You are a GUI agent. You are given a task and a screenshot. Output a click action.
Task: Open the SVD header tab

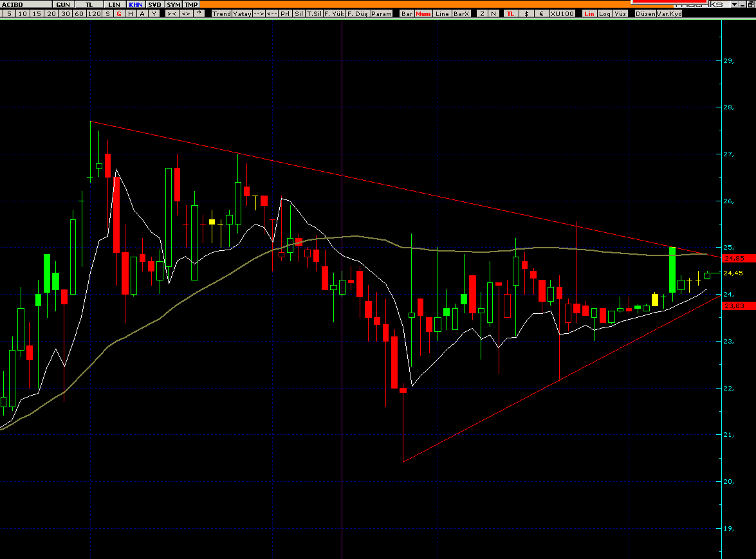[154, 5]
